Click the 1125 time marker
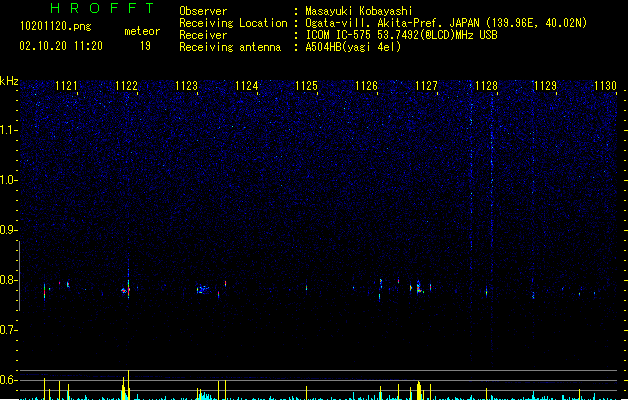Screen dimensions: 629x400 coord(306,86)
